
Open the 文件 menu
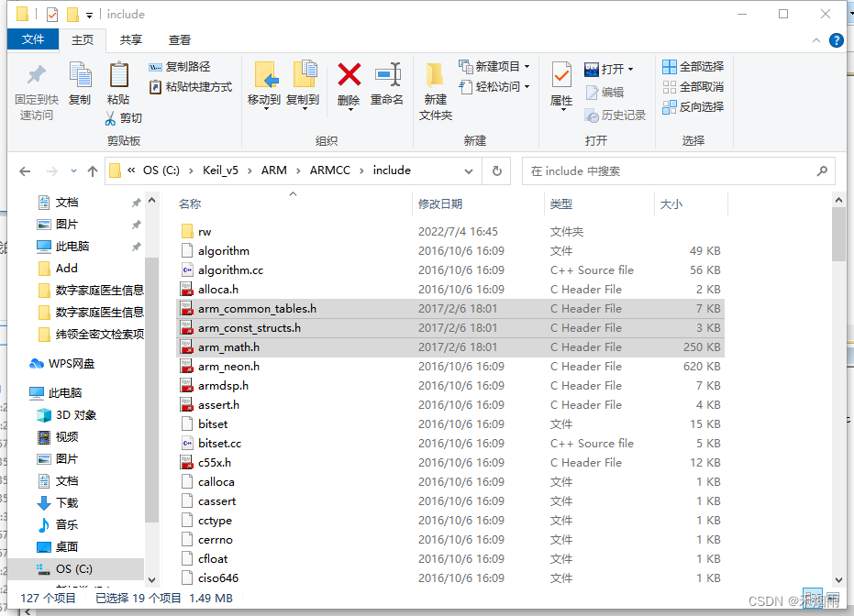[x=32, y=39]
